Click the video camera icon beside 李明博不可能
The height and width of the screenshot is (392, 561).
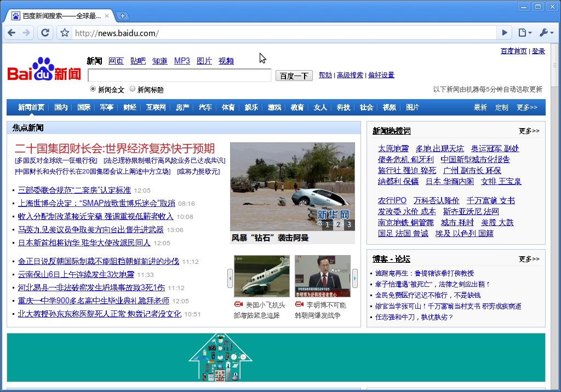tap(300, 304)
